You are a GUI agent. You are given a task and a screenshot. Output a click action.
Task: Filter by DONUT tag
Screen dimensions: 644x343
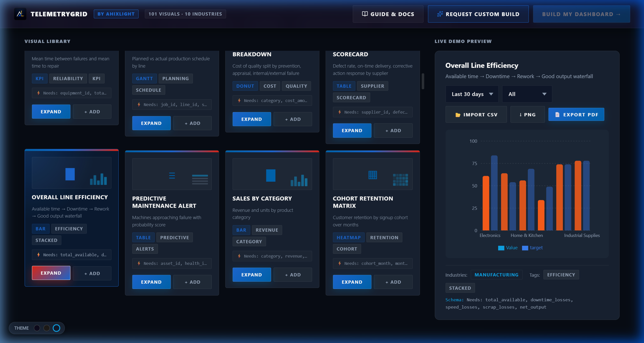coord(245,86)
